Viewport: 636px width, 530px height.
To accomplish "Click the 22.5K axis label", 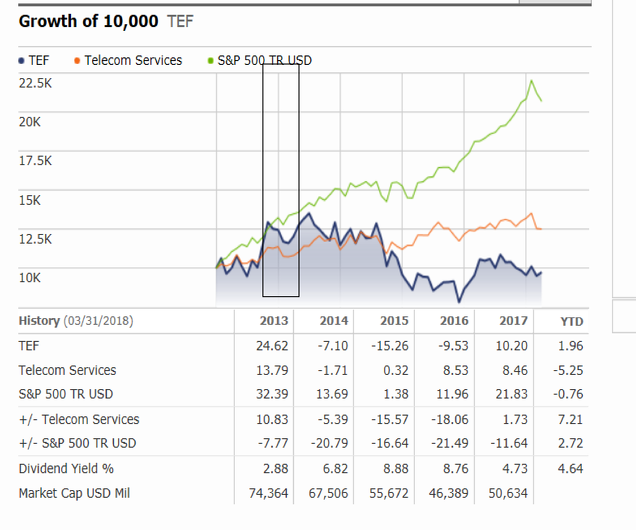I will pos(35,83).
